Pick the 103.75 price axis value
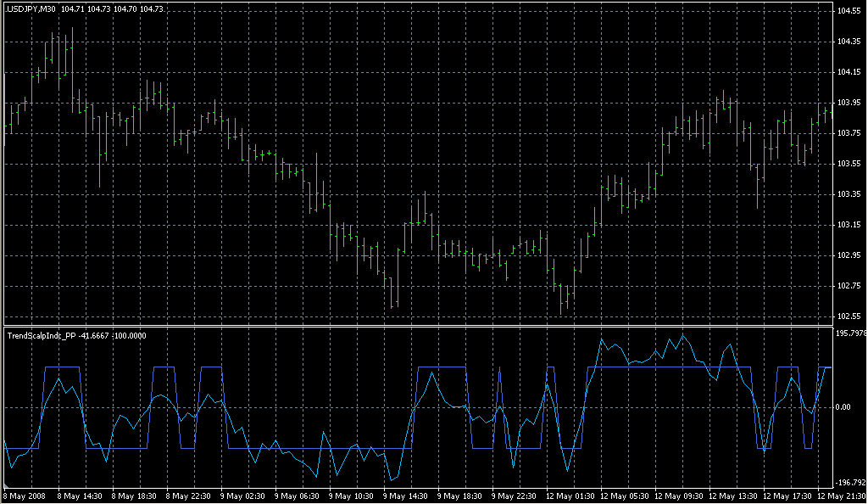The height and width of the screenshot is (504, 868). tap(849, 133)
